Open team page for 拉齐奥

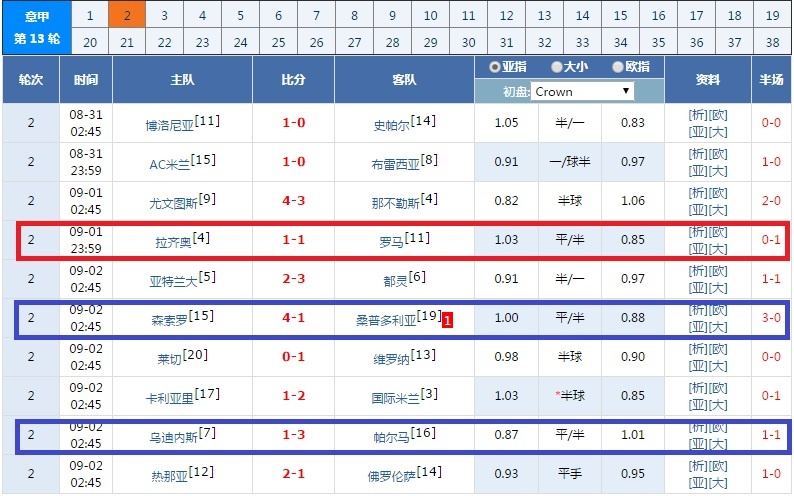pos(174,242)
